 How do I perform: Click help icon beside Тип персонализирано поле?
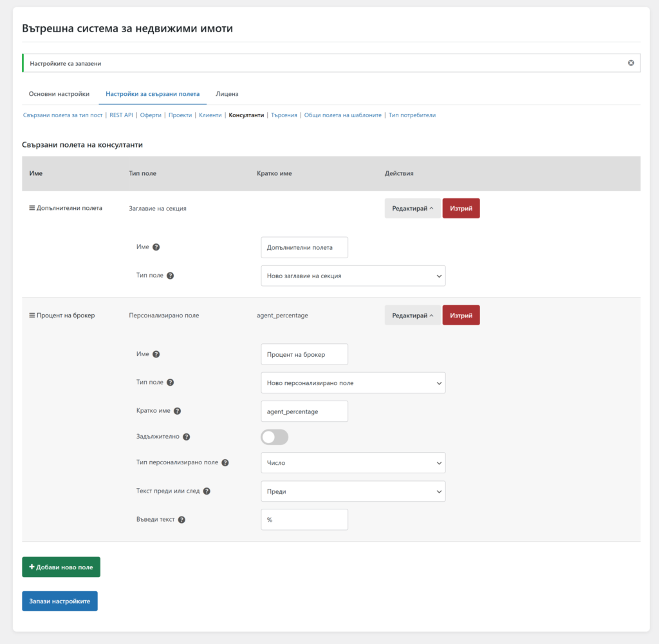point(225,462)
